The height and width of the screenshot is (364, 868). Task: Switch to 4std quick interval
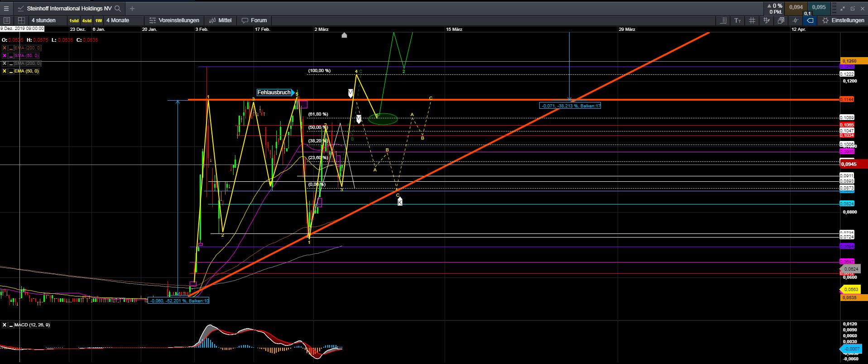pos(86,20)
